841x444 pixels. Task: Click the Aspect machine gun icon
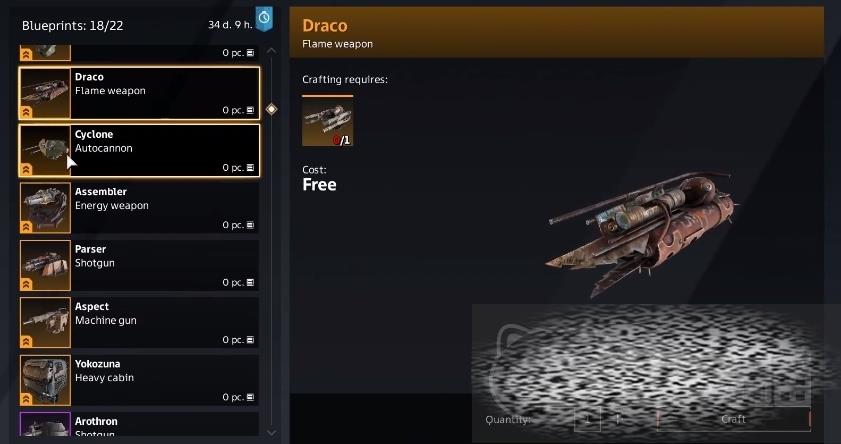(x=45, y=323)
